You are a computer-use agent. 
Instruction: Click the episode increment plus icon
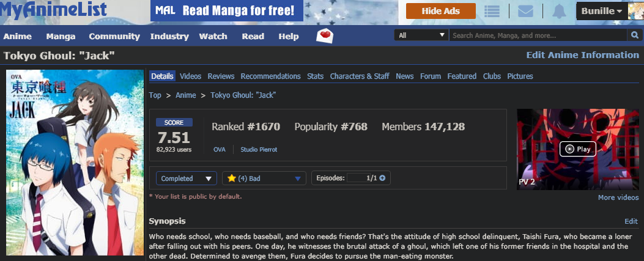[x=382, y=178]
